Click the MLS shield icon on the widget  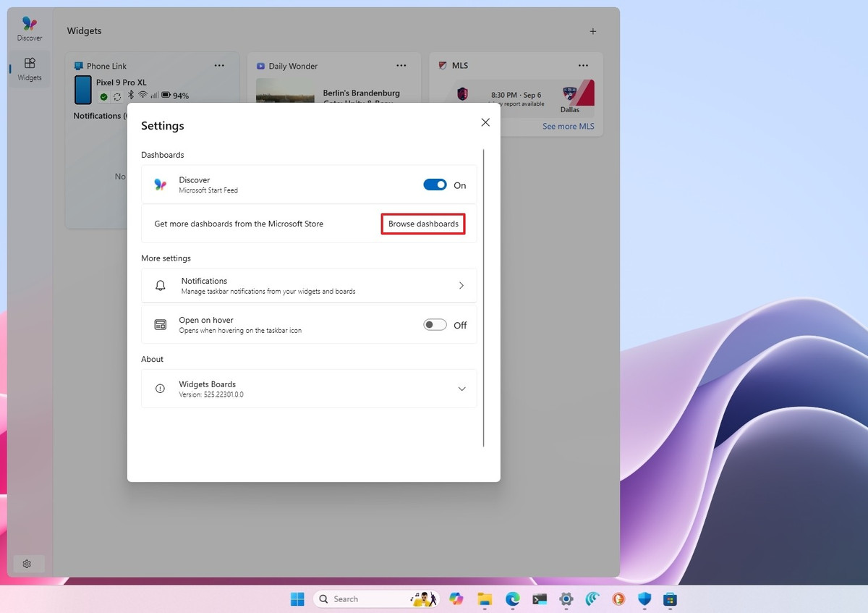coord(443,65)
